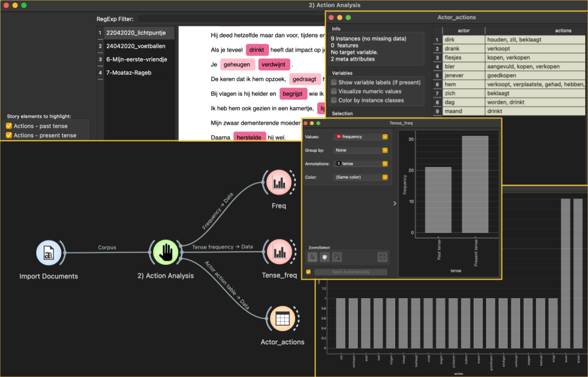Image resolution: width=588 pixels, height=377 pixels.
Task: Select the jenever actor cell
Action: pyautogui.click(x=464, y=75)
